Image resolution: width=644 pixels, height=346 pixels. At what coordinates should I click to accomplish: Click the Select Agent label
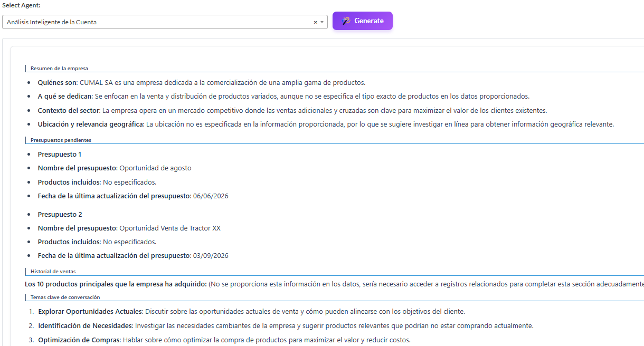22,5
